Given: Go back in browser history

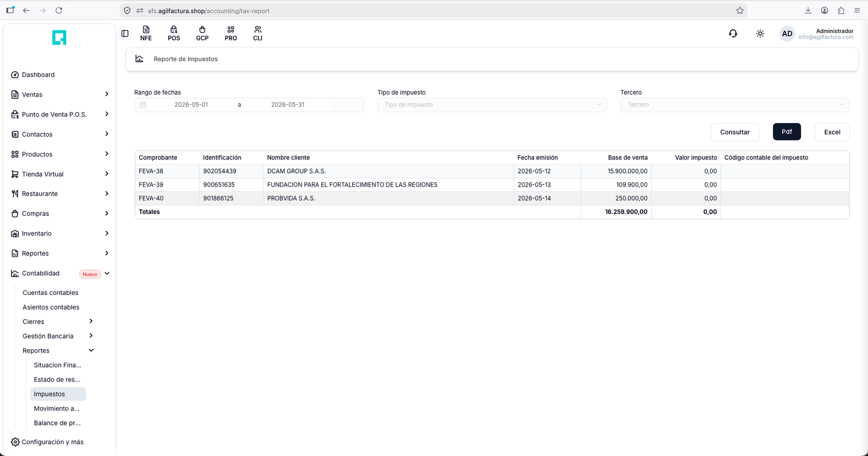Looking at the screenshot, I should point(26,10).
